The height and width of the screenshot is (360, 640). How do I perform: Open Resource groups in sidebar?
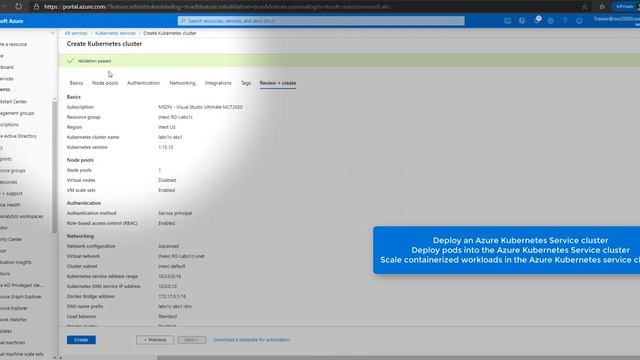(13, 170)
